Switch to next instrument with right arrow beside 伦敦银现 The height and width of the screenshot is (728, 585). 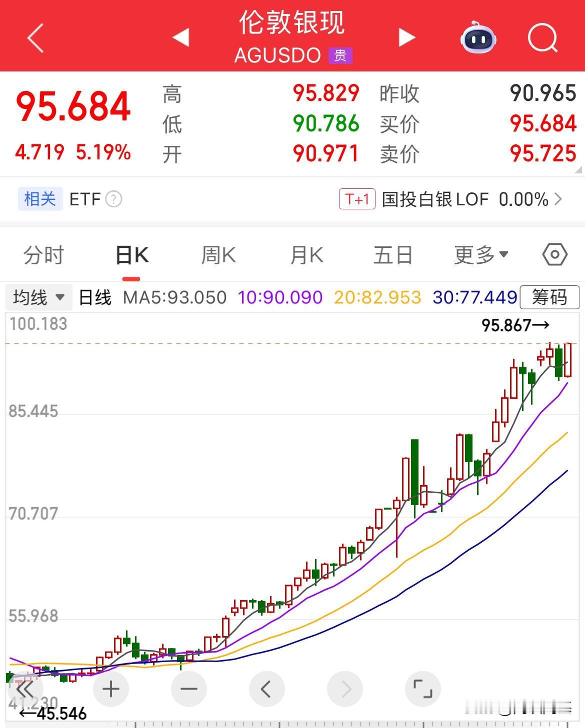[406, 37]
